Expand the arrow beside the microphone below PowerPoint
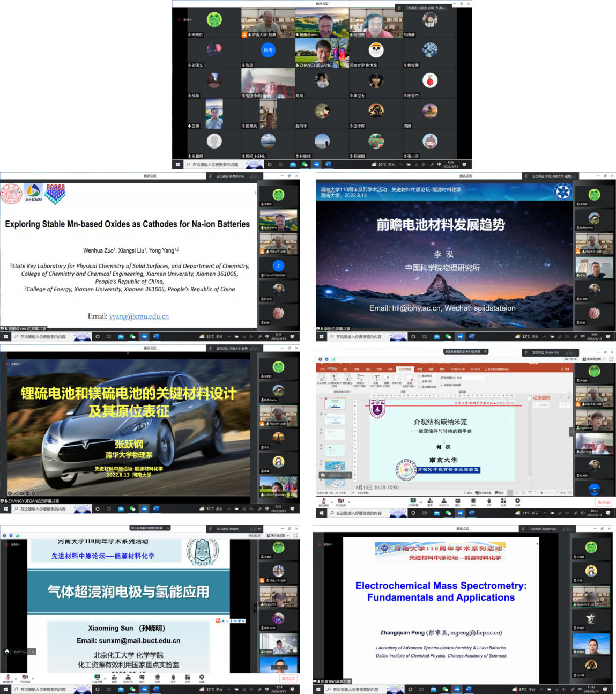Viewport: 616px width, 694px height. (330, 501)
